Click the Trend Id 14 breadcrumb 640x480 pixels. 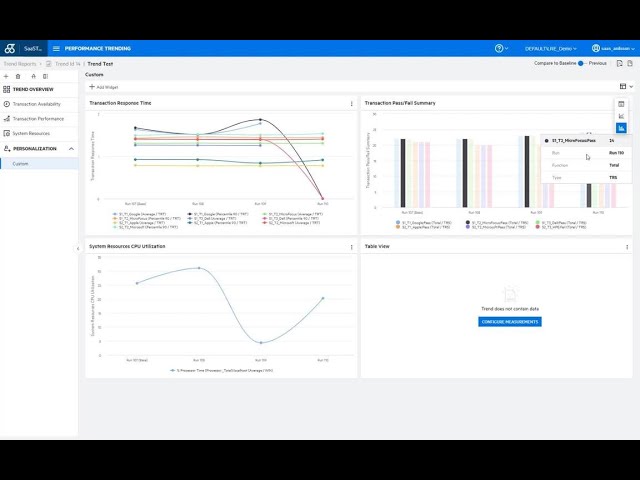point(67,64)
